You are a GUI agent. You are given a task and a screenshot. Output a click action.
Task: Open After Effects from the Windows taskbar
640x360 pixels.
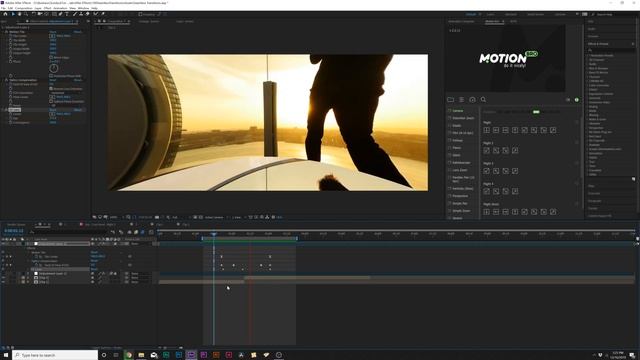191,355
